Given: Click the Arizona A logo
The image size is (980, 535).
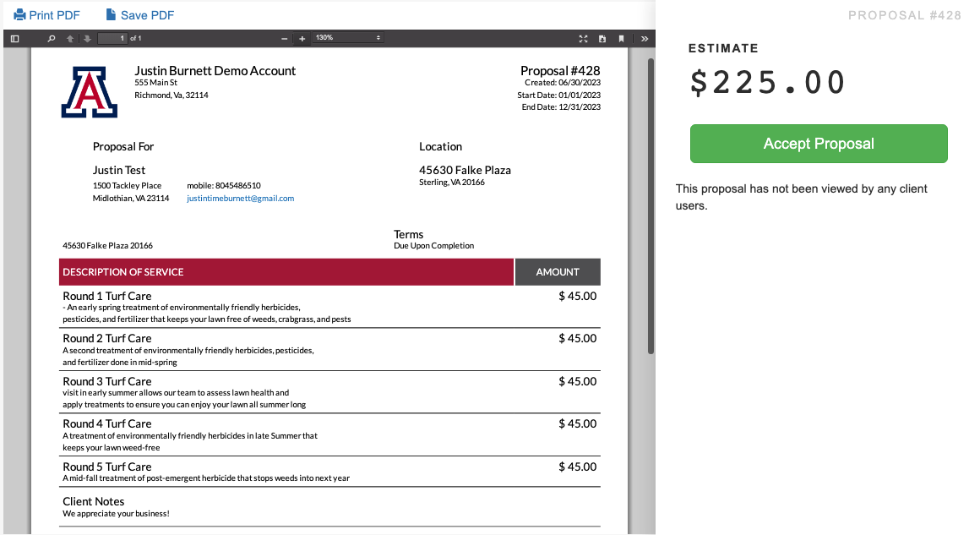Looking at the screenshot, I should coord(90,92).
